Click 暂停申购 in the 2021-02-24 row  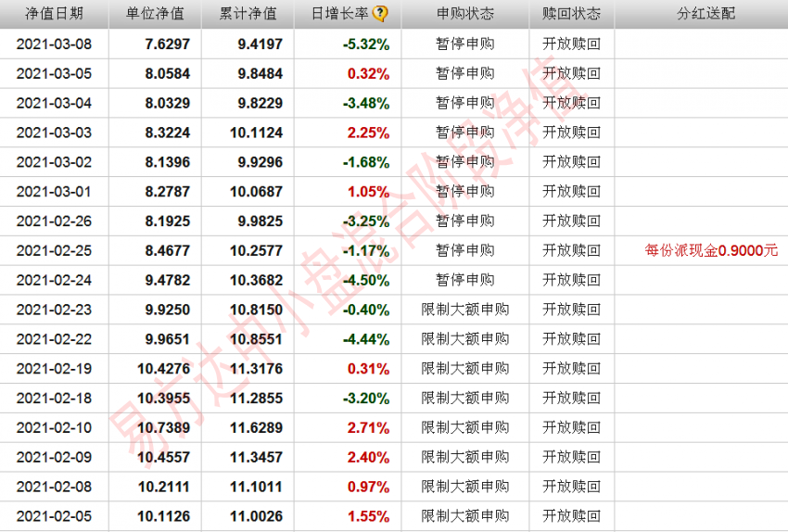coord(465,280)
